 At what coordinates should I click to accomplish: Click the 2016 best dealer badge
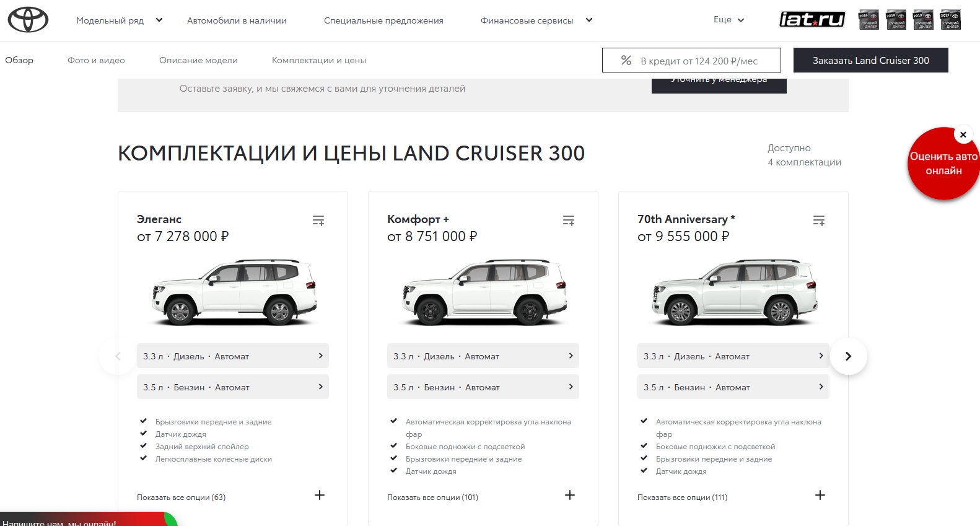pos(868,20)
